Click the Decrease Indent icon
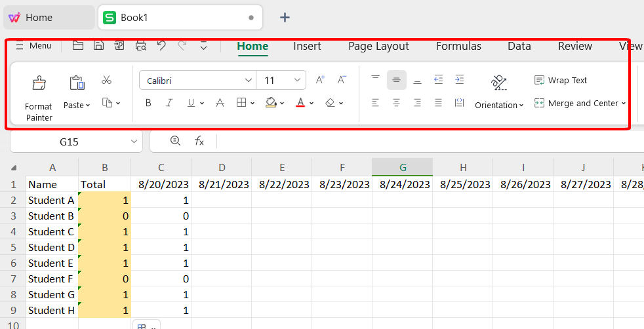644x329 pixels. 439,80
